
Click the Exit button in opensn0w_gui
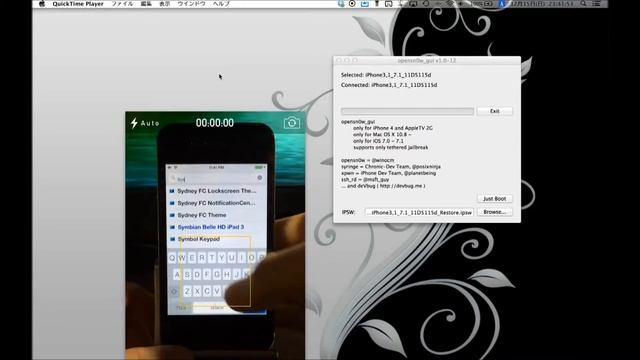click(x=495, y=111)
